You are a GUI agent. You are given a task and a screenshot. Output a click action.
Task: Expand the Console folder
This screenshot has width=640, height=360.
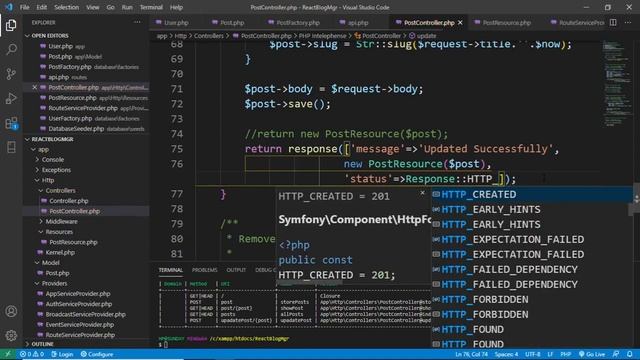coord(53,160)
